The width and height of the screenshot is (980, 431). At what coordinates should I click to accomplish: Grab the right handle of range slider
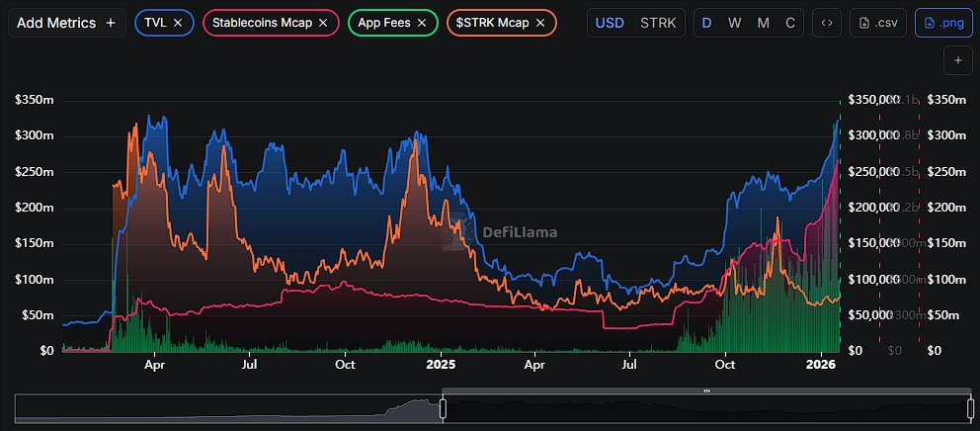pyautogui.click(x=970, y=409)
